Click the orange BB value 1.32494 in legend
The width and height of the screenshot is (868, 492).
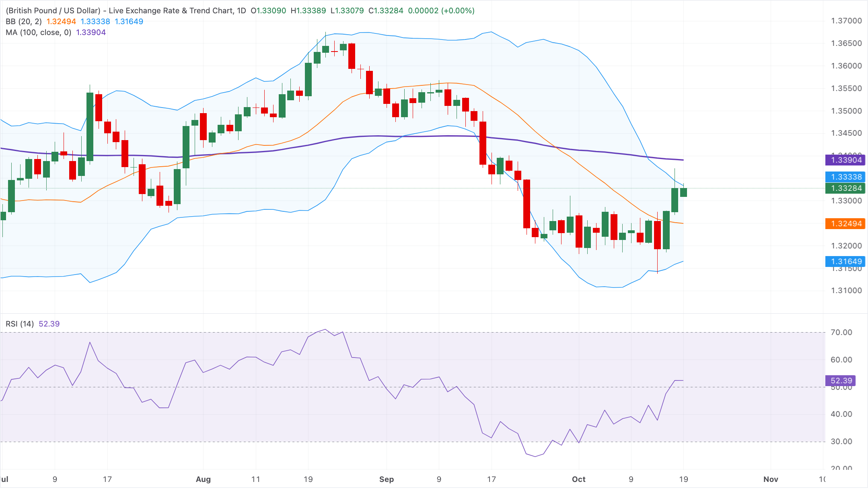[x=61, y=21]
